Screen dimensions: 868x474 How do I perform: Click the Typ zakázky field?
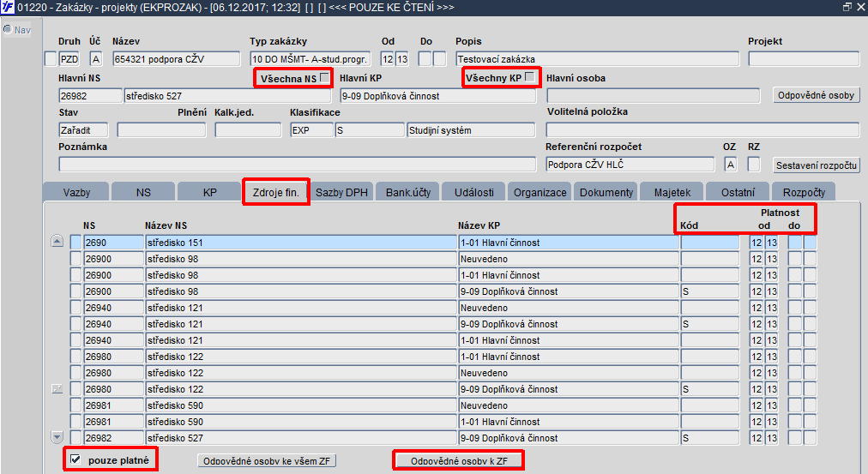[310, 59]
